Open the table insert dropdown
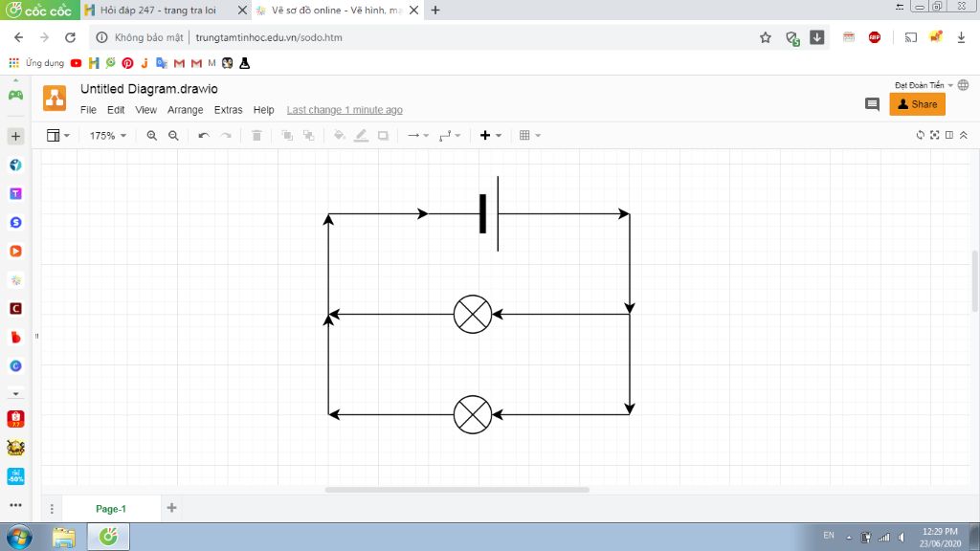The image size is (980, 551). click(529, 136)
